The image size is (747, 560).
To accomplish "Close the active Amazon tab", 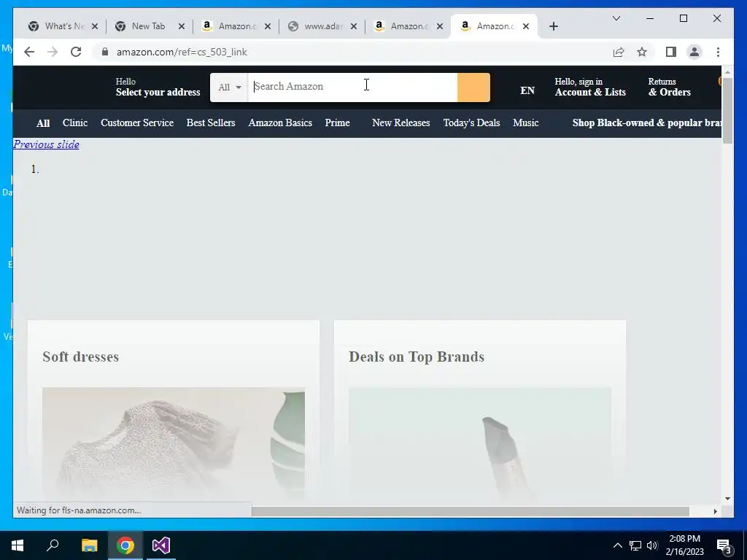I will tap(526, 27).
